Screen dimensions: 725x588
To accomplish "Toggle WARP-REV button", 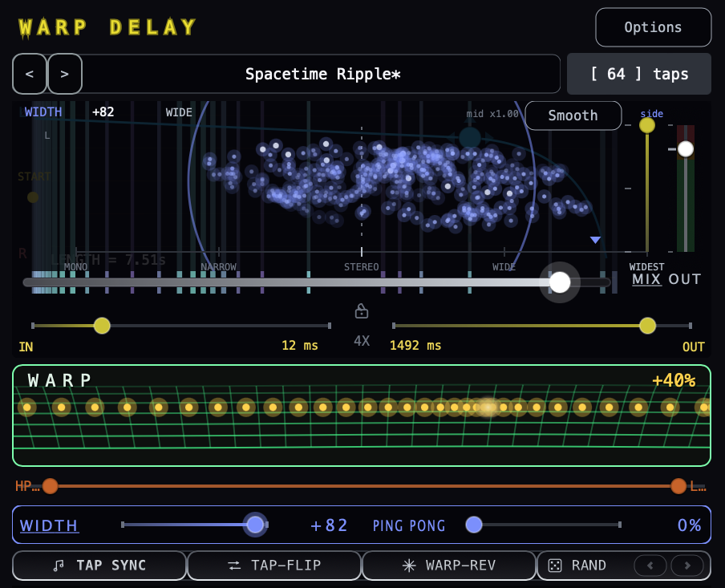I will [449, 566].
